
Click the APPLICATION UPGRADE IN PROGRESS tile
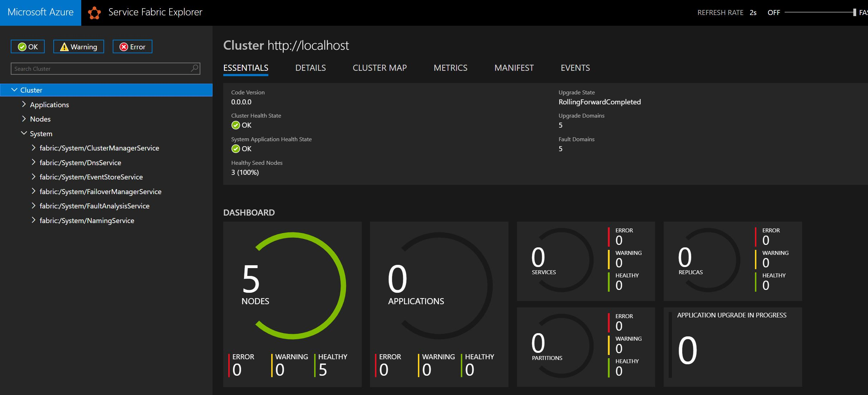tap(733, 347)
